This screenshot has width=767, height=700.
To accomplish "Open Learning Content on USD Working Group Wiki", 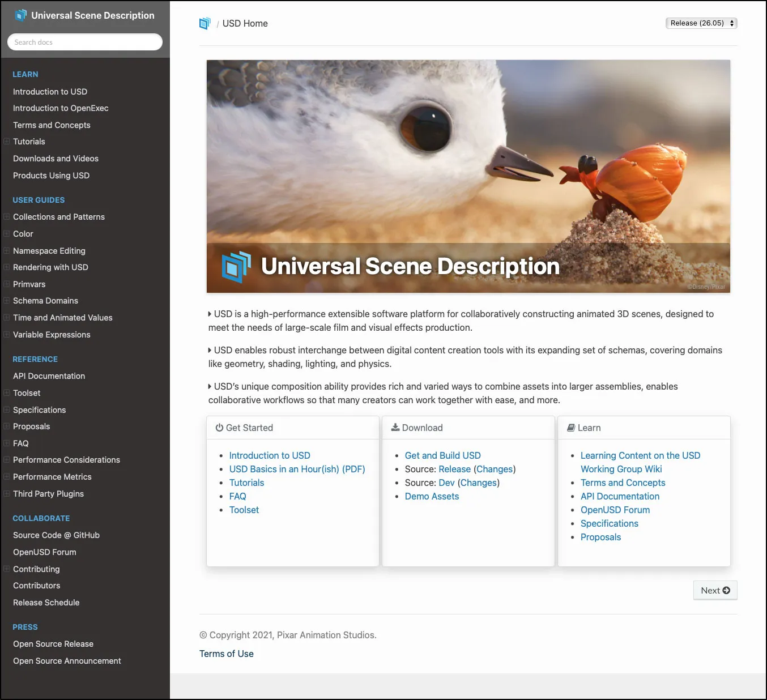I will [x=640, y=462].
